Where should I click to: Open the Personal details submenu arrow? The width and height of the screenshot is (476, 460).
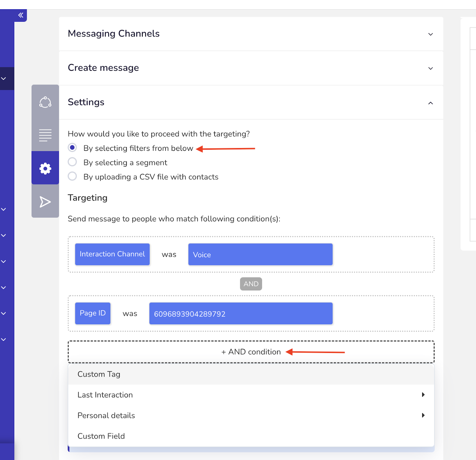[423, 415]
